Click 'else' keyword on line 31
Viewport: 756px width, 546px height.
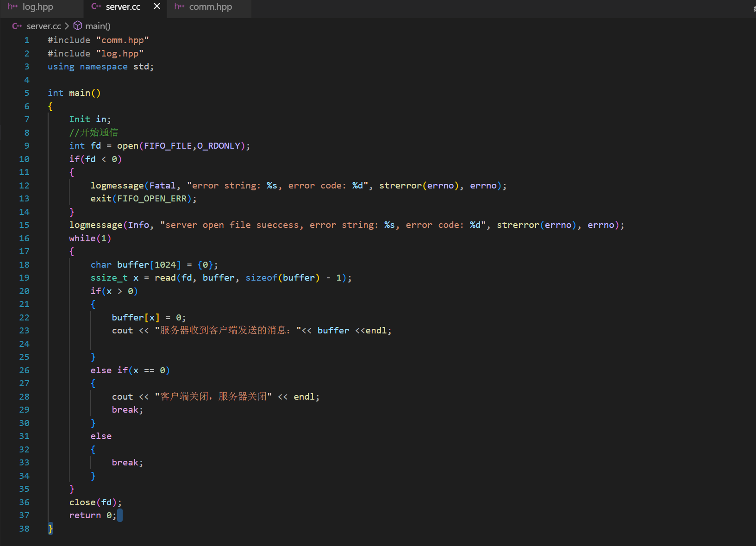click(x=101, y=436)
